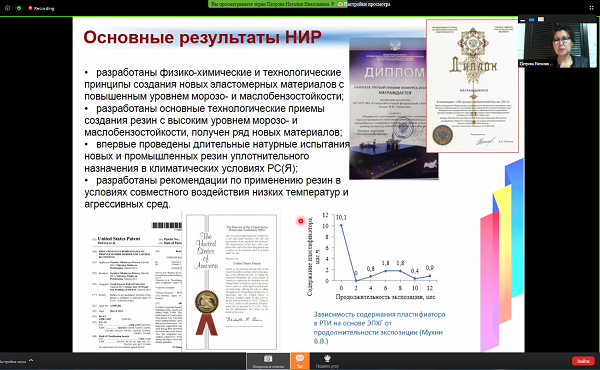Open View Options (Настройки просмотра) dropdown
600x370 pixels.
pos(364,4)
